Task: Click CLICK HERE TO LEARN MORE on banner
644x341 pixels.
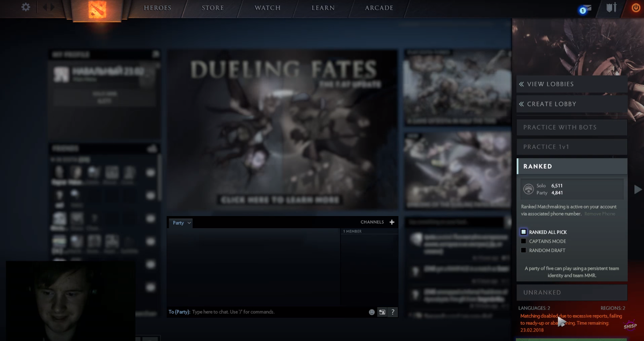Action: tap(280, 200)
